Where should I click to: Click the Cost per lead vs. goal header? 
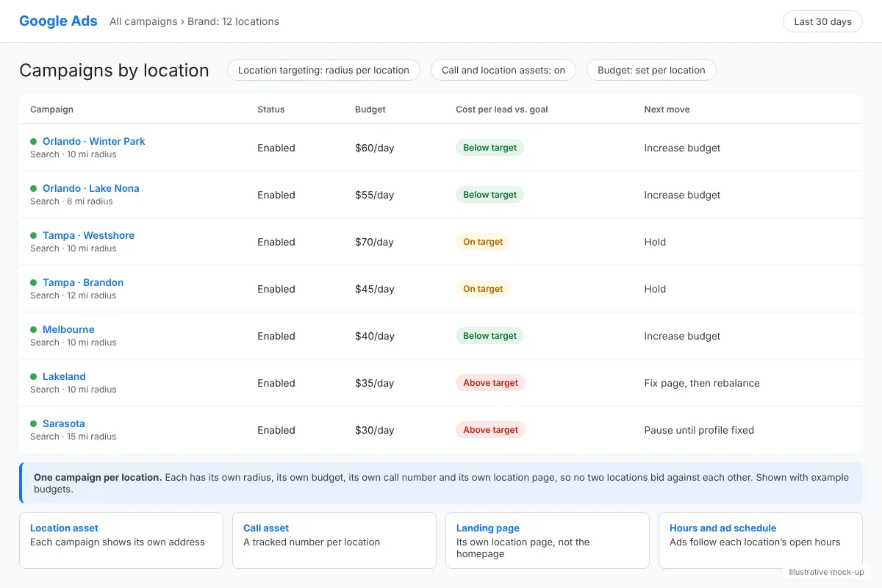(x=502, y=110)
